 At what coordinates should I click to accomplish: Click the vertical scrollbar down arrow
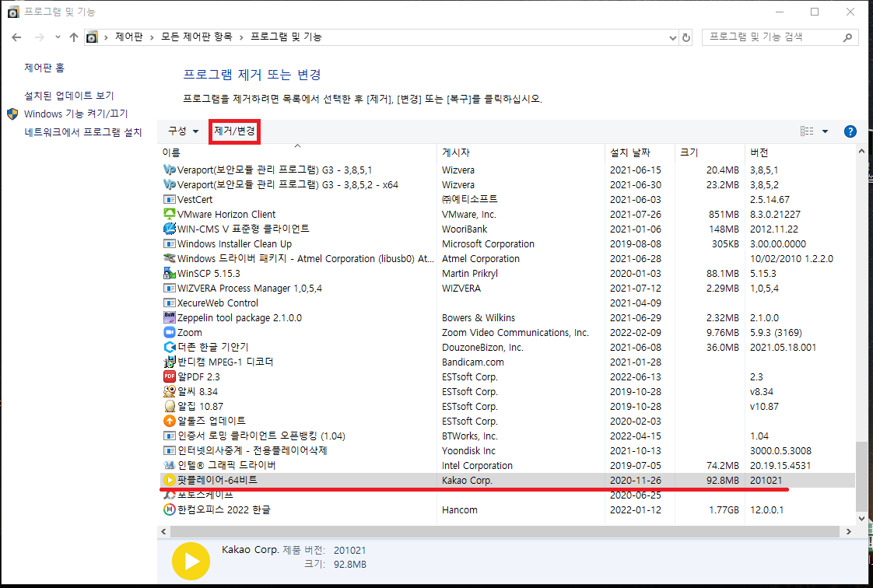click(861, 519)
